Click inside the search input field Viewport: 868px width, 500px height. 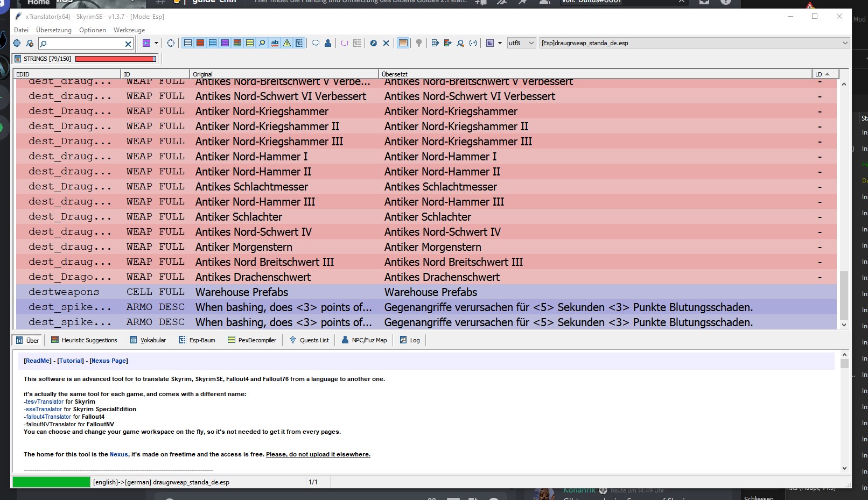coord(83,44)
